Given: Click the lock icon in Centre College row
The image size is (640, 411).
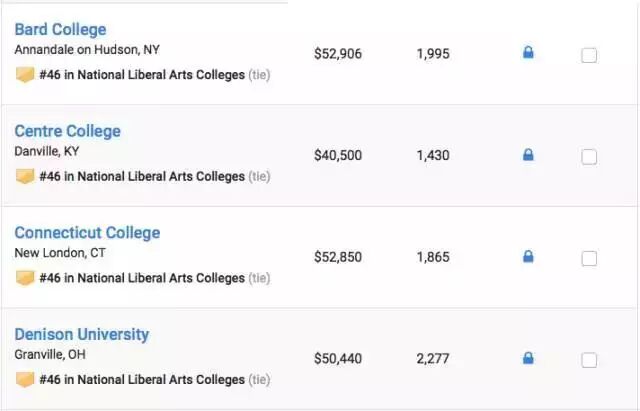Looking at the screenshot, I should [x=528, y=155].
